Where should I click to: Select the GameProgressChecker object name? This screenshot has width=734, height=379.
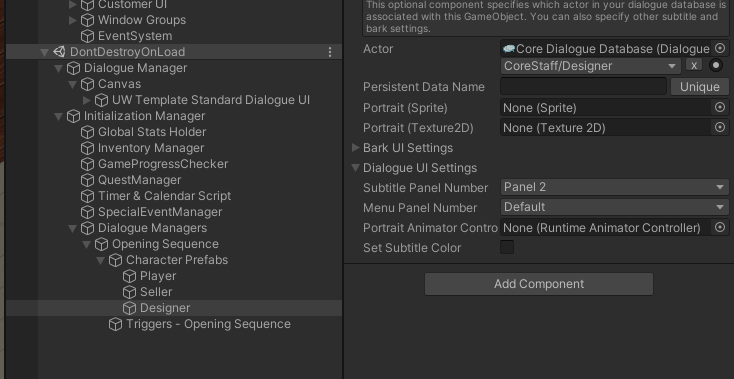[x=163, y=164]
